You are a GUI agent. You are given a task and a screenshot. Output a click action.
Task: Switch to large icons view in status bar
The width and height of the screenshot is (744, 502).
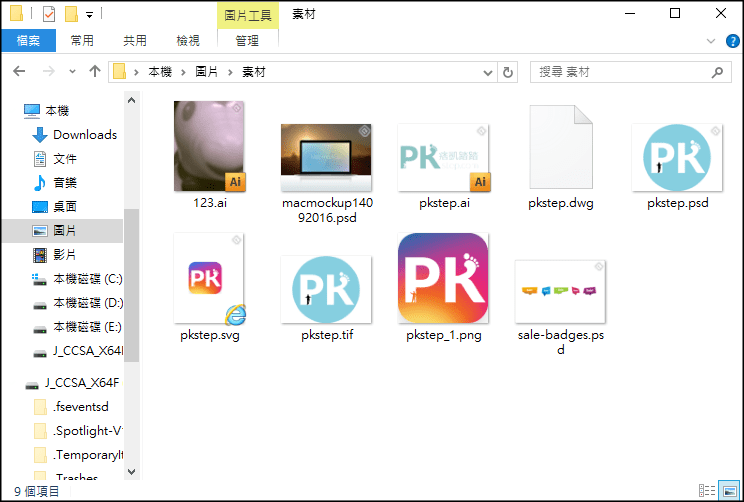(x=729, y=491)
